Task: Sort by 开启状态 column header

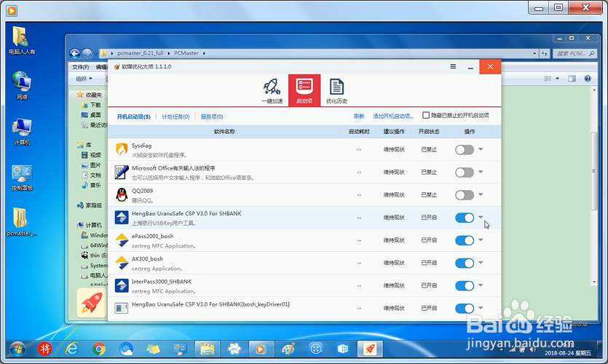Action: point(429,132)
